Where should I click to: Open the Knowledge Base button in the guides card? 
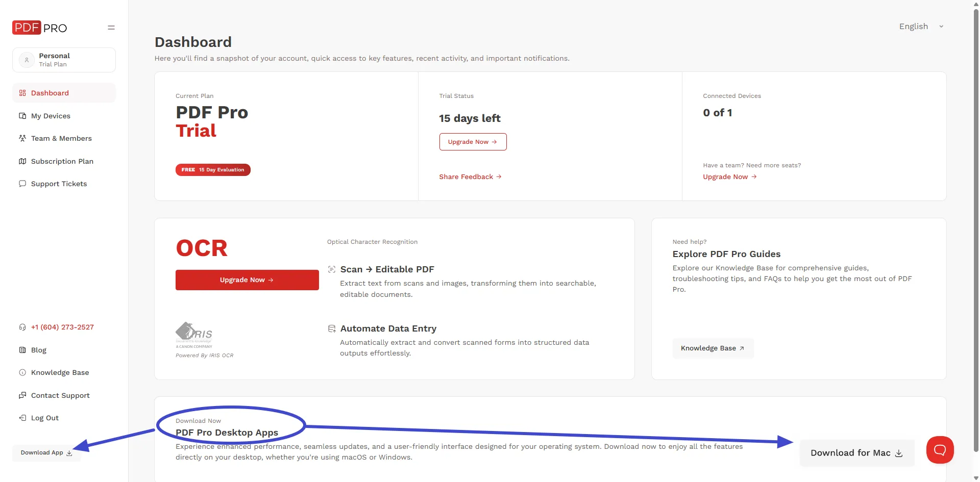713,348
